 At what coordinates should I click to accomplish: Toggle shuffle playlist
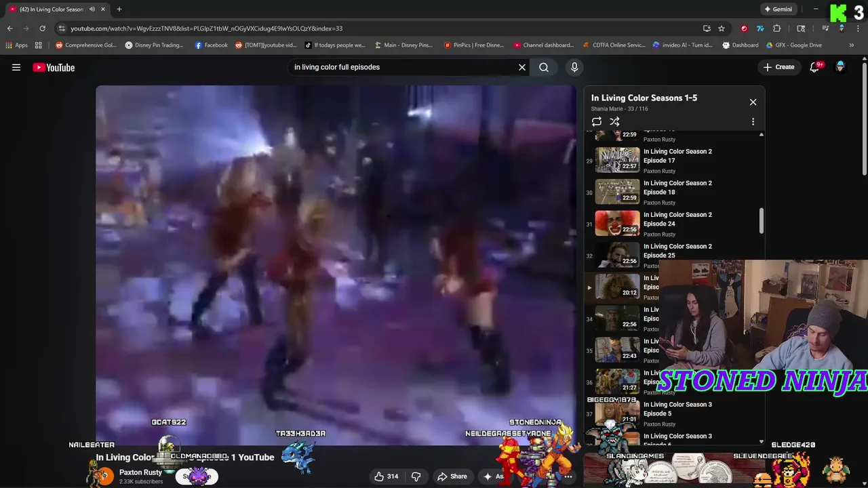pos(614,122)
